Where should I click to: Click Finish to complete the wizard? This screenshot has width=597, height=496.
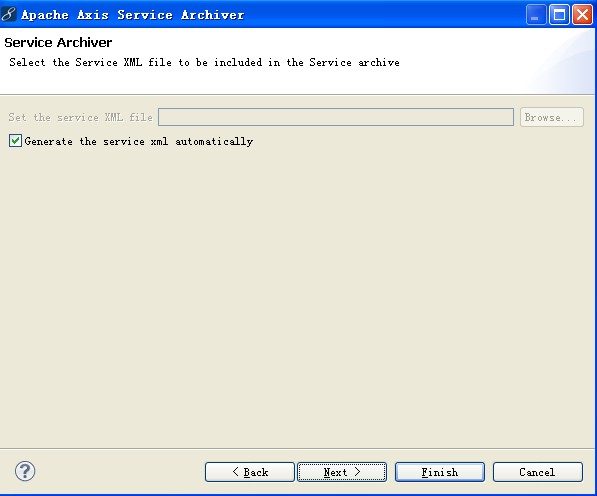(440, 472)
